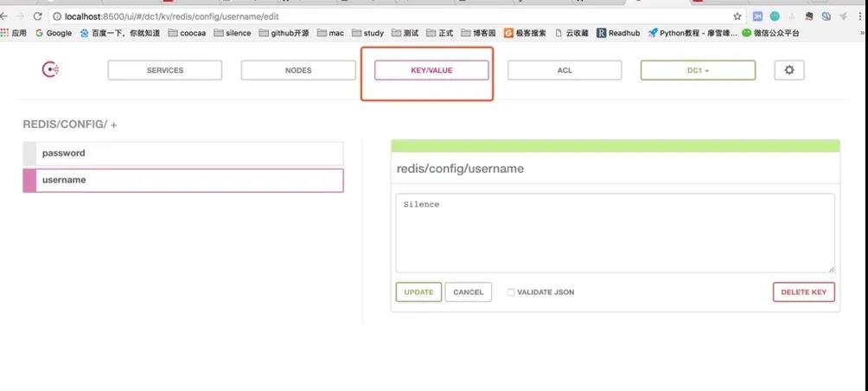Open the 云收藏 bookmark
The height and width of the screenshot is (391, 868).
point(571,33)
